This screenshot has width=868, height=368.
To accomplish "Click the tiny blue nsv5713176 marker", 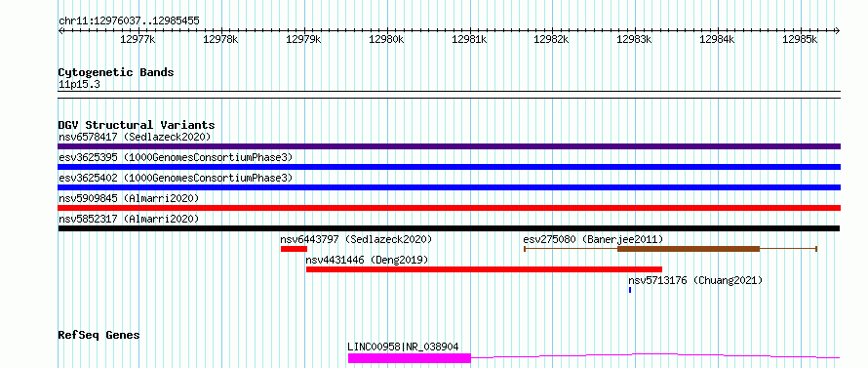I will 630,290.
